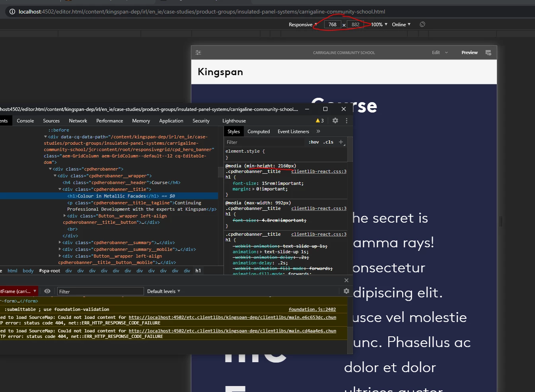Open DevTools settings gear in the tab bar
The width and height of the screenshot is (535, 392).
coord(335,120)
